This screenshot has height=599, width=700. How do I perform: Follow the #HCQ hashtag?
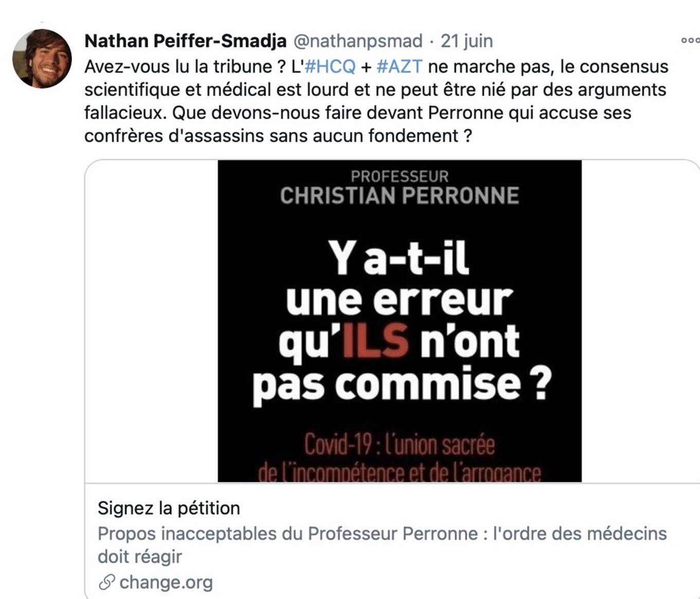(x=330, y=66)
